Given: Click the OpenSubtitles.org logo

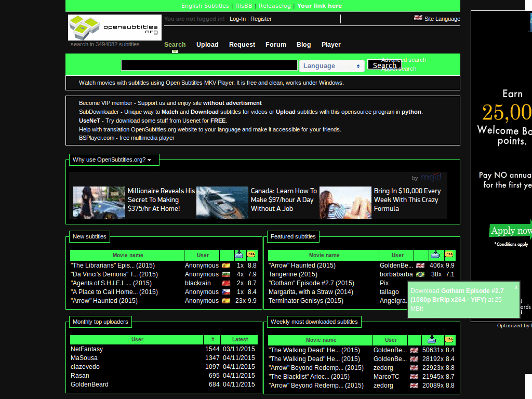Looking at the screenshot, I should [x=115, y=28].
